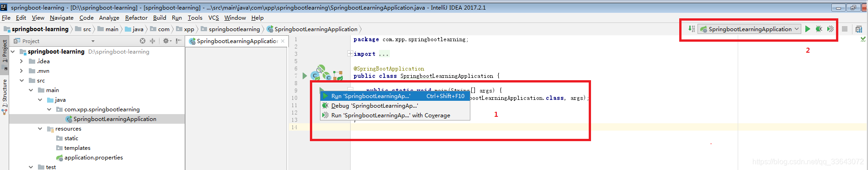Start debugging with the toolbar bug icon
This screenshot has width=868, height=170.
pyautogui.click(x=819, y=29)
